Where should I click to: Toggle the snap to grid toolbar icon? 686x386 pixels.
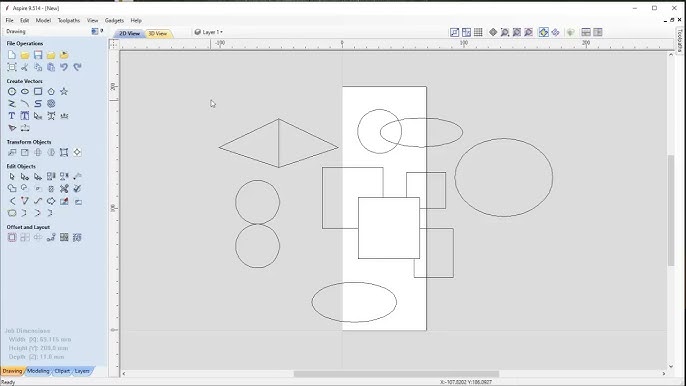click(478, 32)
